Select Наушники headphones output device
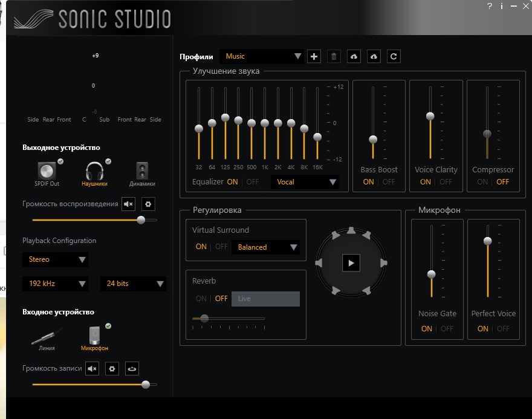Image resolution: width=532 pixels, height=419 pixels. (x=95, y=174)
